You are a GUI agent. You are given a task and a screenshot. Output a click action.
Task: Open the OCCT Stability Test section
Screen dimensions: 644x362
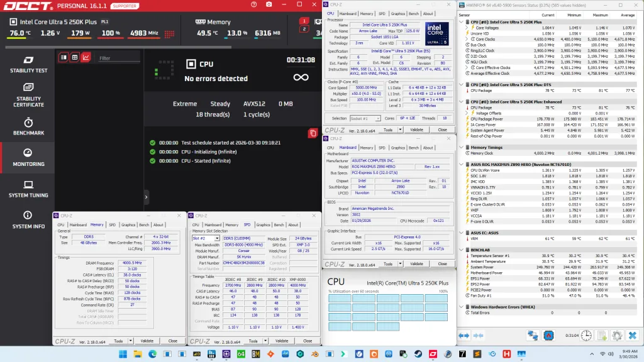coord(28,65)
